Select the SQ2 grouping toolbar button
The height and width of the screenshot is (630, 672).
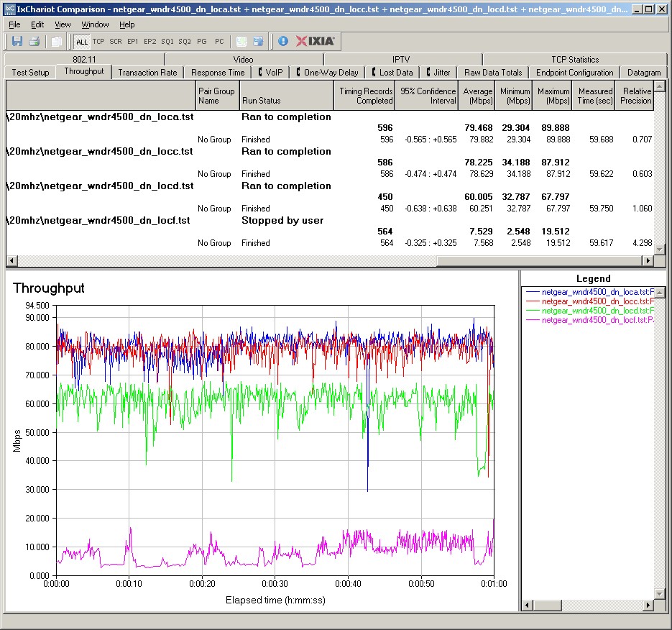tap(185, 42)
